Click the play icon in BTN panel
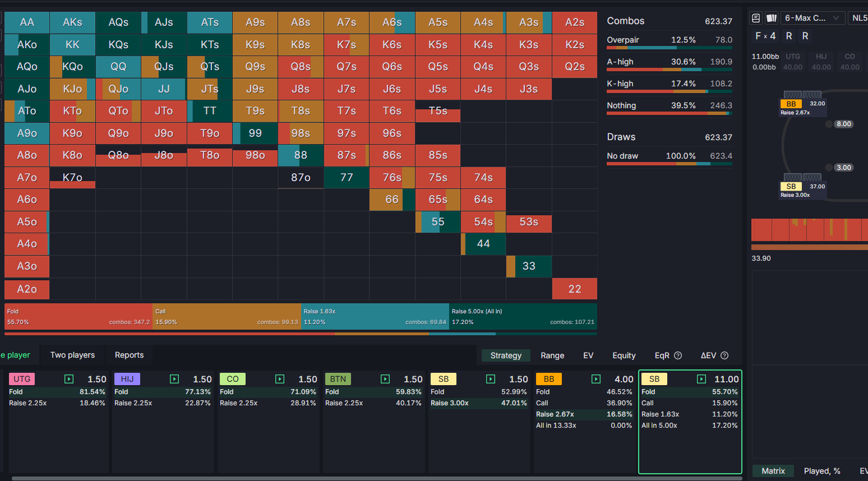868x481 pixels. pos(385,379)
